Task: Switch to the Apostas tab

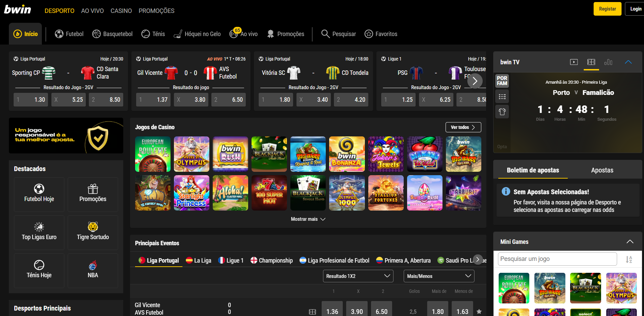Action: point(602,170)
